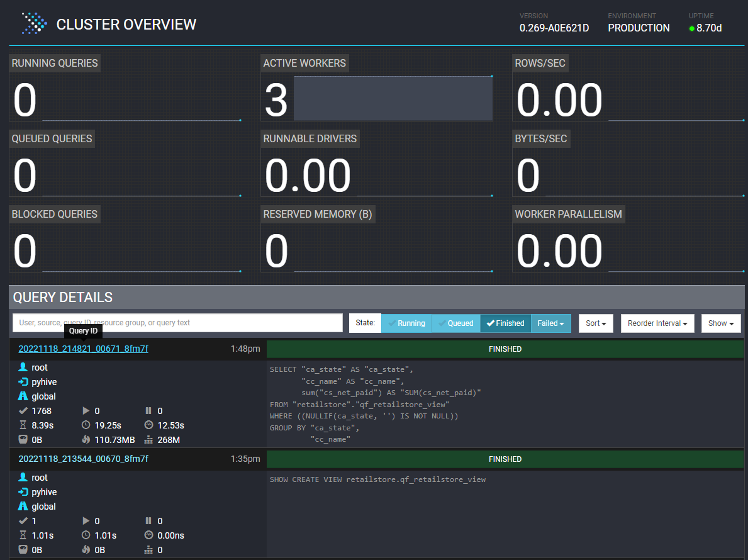Click the wall time clock icon in query 00670

click(86, 535)
